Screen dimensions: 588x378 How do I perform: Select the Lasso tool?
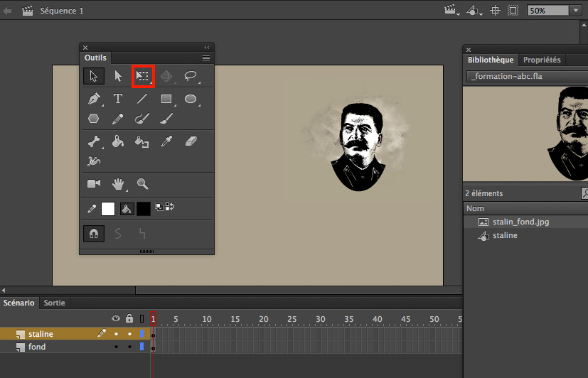[x=191, y=76]
